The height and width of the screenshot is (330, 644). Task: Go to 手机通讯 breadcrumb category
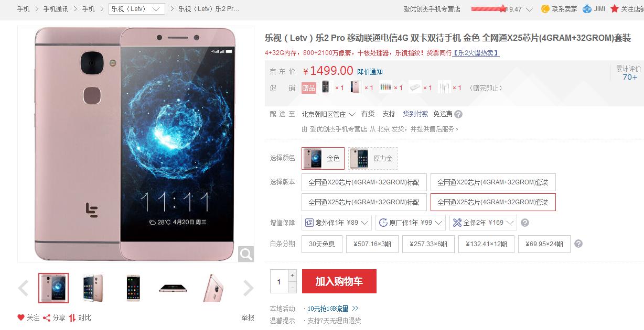(56, 9)
